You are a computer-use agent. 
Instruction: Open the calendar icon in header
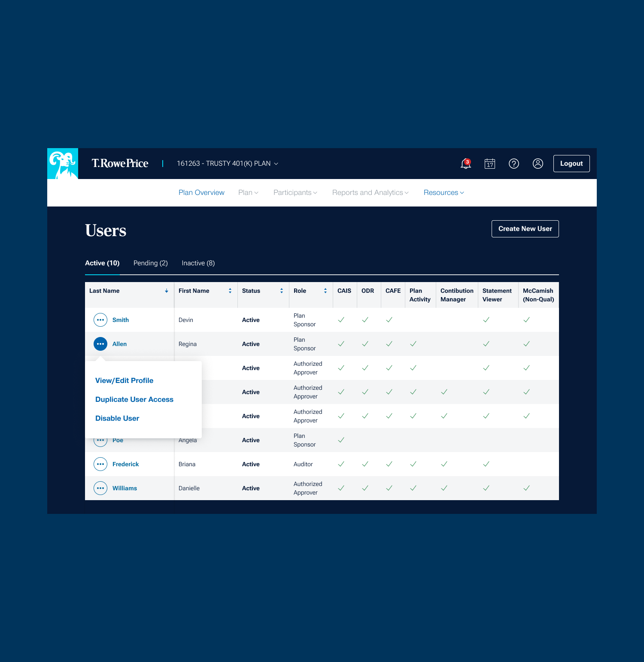point(490,164)
